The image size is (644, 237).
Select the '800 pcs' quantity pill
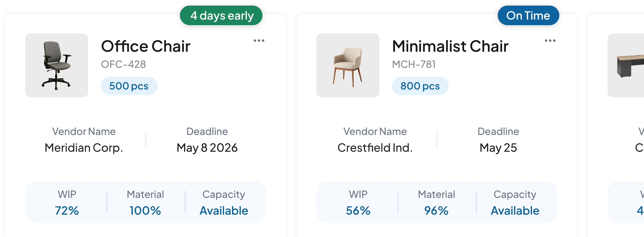420,86
